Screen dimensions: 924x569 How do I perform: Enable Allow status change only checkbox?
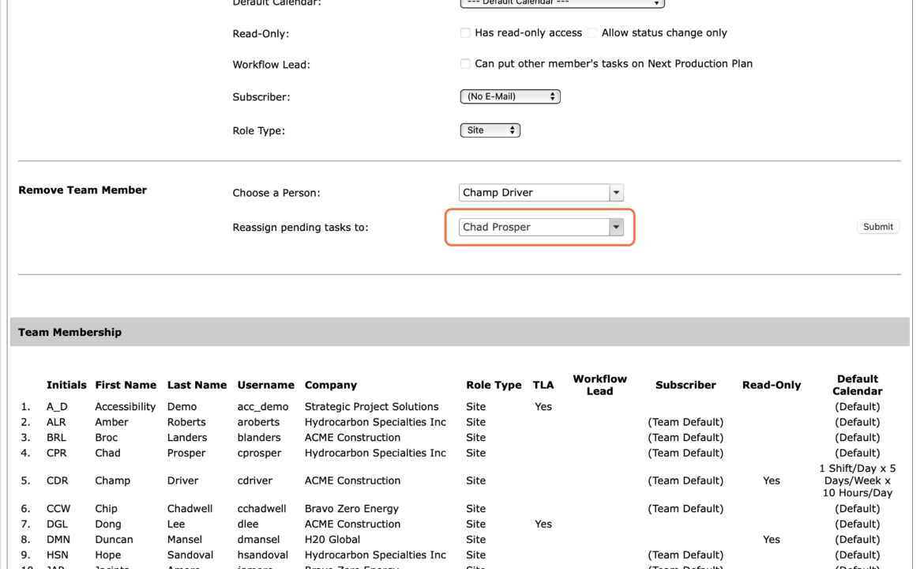pyautogui.click(x=592, y=33)
